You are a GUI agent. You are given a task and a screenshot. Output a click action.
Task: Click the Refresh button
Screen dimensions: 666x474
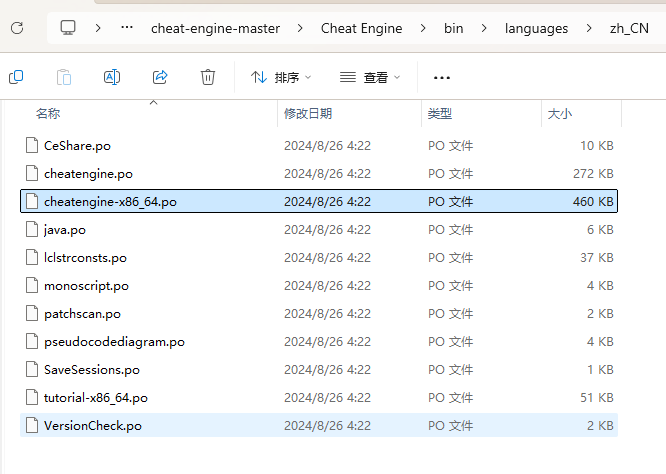coord(17,28)
